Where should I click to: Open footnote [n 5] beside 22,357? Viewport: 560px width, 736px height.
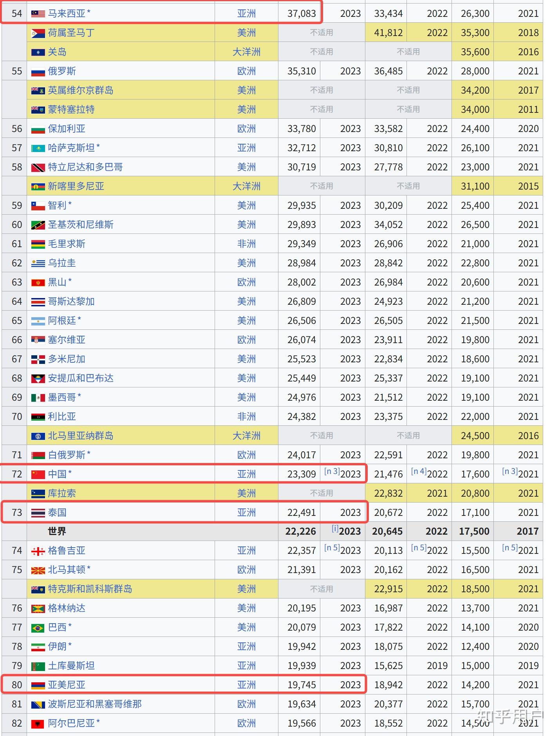pyautogui.click(x=332, y=548)
